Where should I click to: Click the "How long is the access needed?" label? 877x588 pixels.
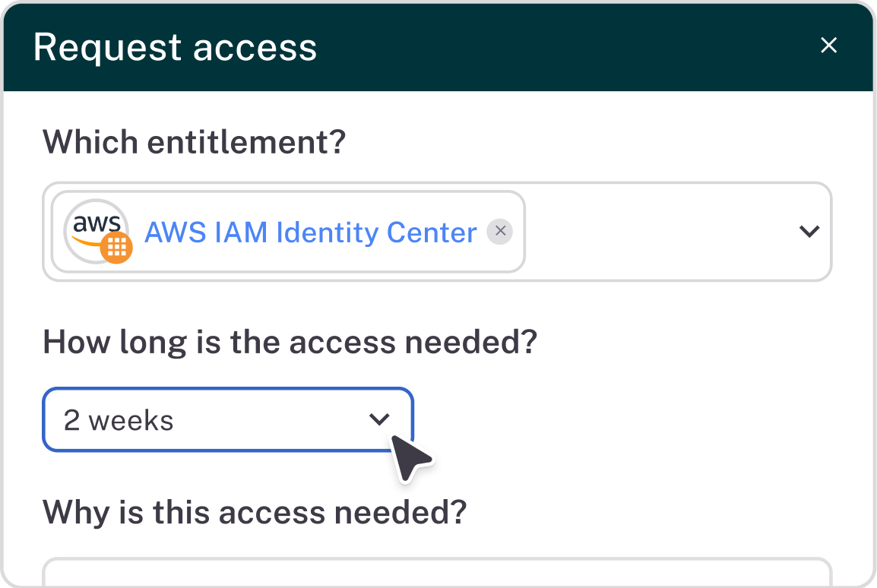(290, 343)
